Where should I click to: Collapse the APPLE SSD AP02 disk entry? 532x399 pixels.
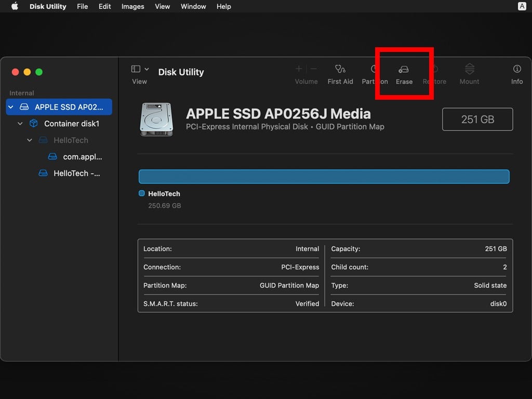(10, 107)
